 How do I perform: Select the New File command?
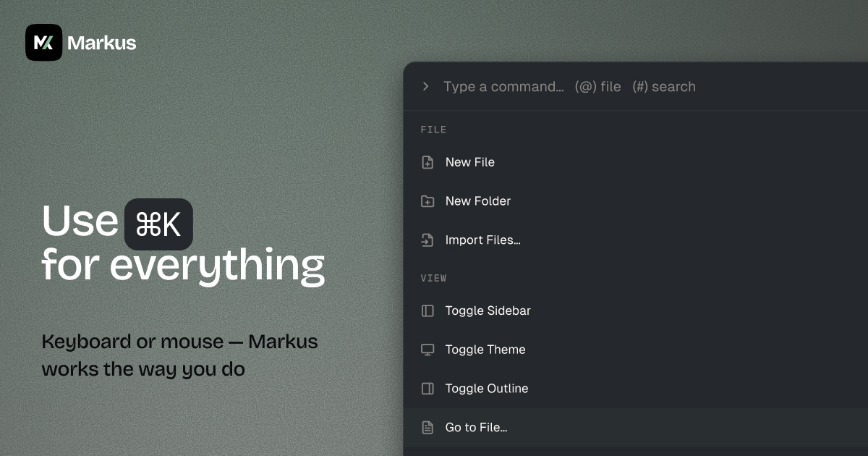(636, 162)
